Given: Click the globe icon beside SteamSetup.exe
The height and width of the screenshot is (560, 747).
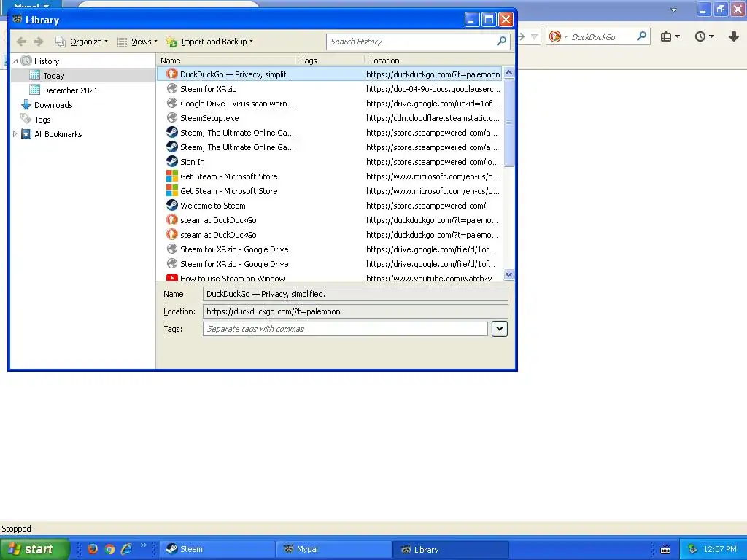Looking at the screenshot, I should [172, 117].
